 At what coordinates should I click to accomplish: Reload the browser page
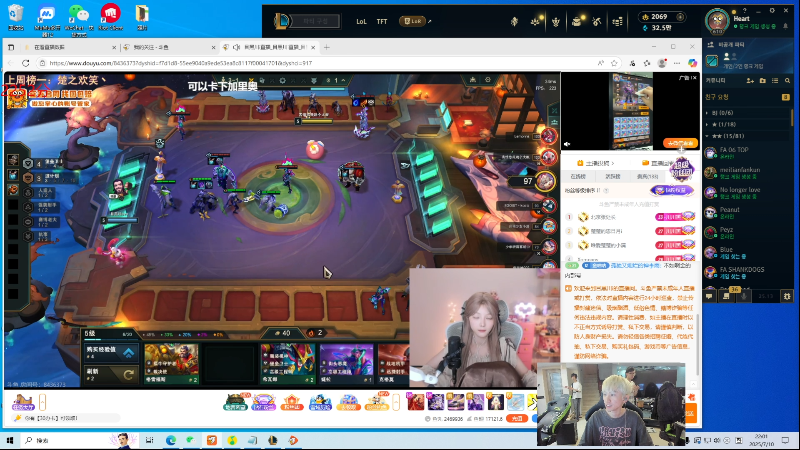pyautogui.click(x=26, y=63)
